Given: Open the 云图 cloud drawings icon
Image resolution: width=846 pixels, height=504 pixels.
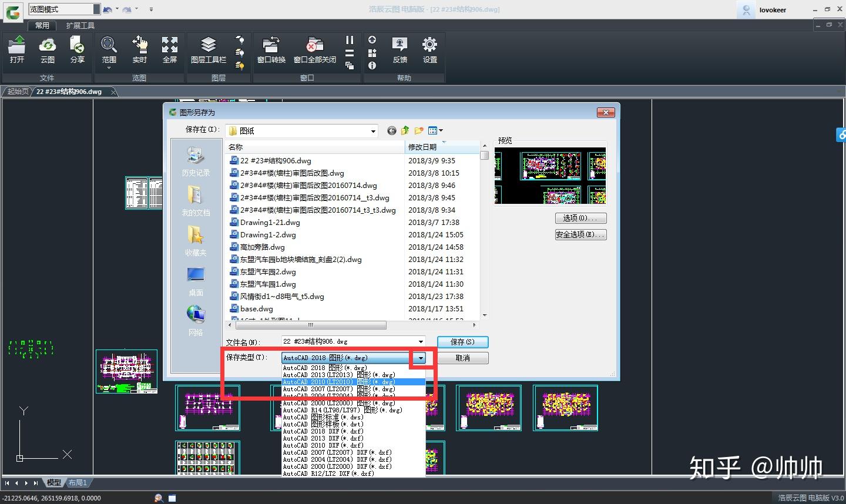Looking at the screenshot, I should coord(48,49).
